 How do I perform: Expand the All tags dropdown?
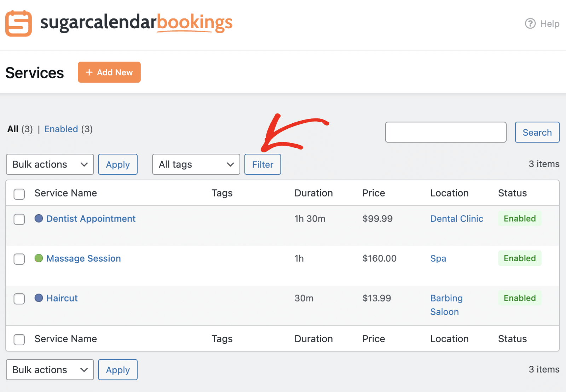[196, 164]
